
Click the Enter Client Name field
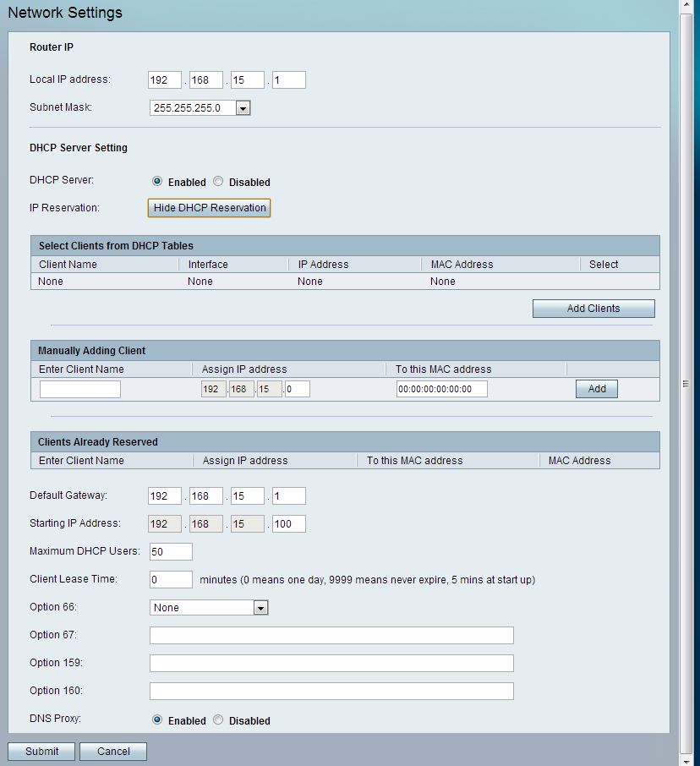80,389
